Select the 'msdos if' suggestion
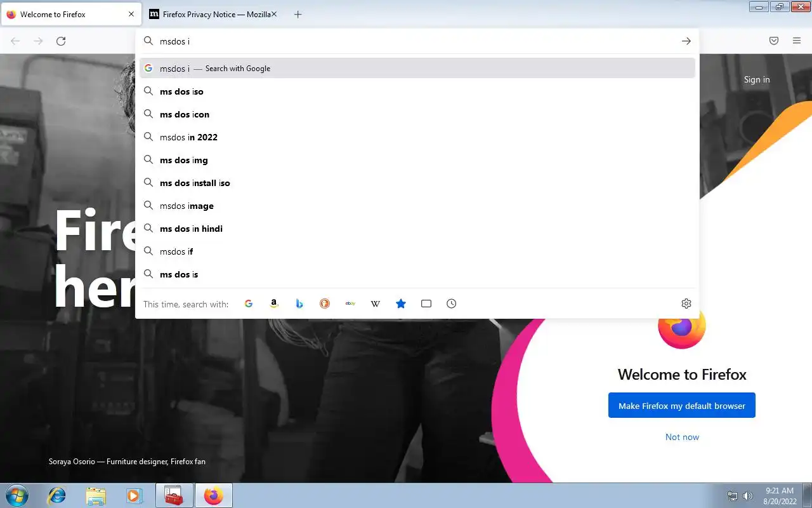 tap(417, 251)
